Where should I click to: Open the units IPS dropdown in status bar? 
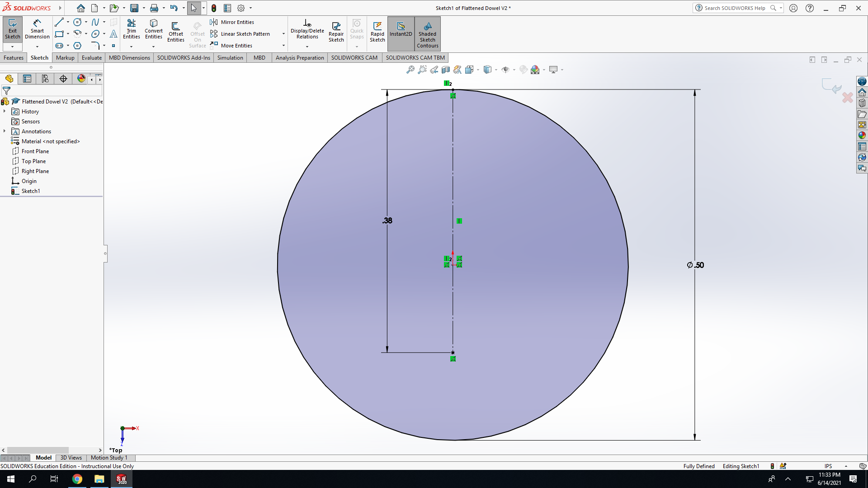point(846,466)
